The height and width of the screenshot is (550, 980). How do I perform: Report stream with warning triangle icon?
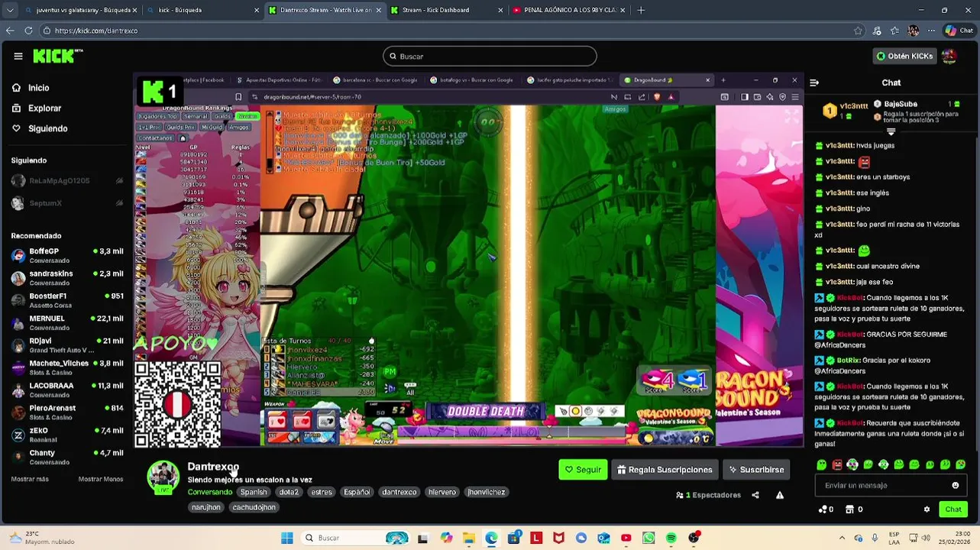[x=780, y=495]
